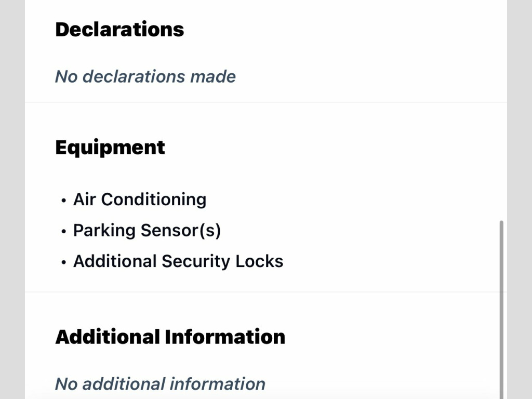Viewport: 532px width, 399px height.
Task: Select the "No declarations made" text
Action: tap(145, 76)
